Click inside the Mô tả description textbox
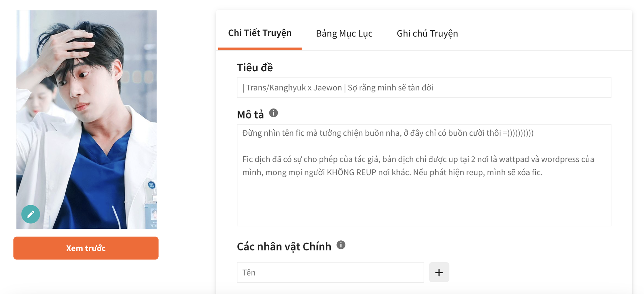644x294 pixels. tap(424, 175)
